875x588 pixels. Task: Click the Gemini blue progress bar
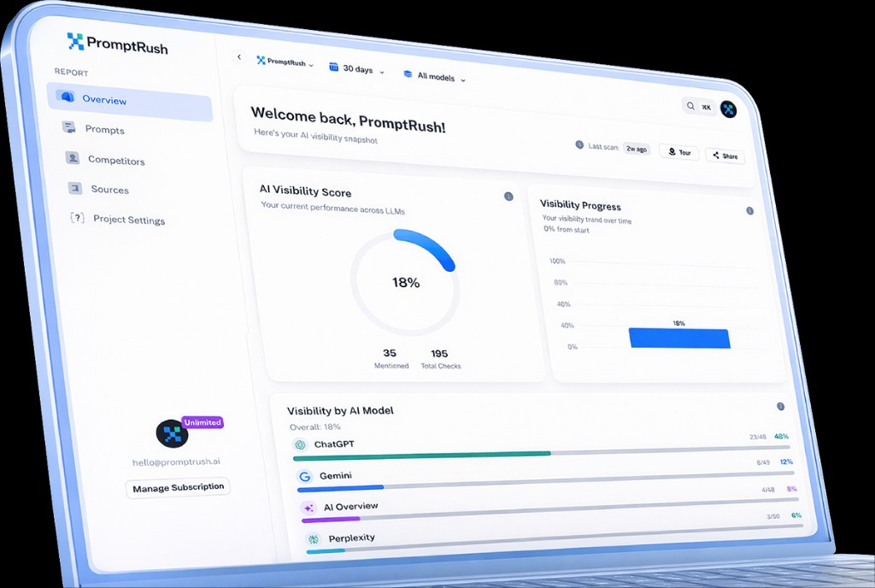click(340, 488)
